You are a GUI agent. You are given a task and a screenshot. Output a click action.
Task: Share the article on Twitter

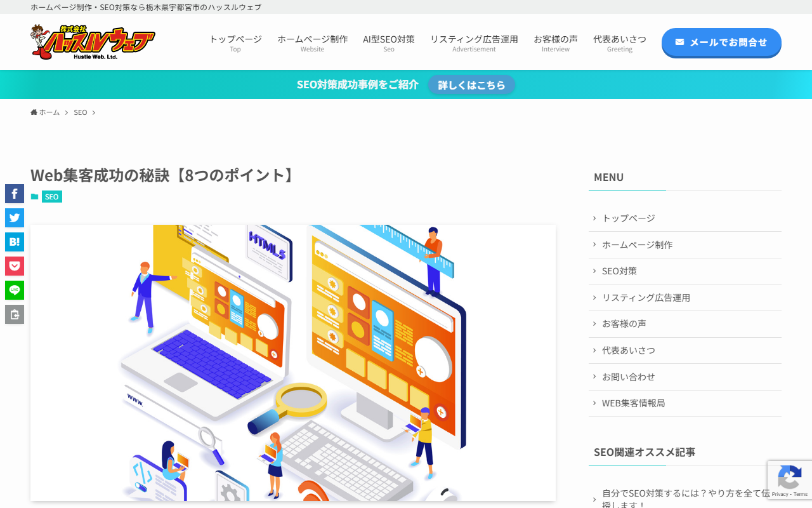[x=14, y=218]
